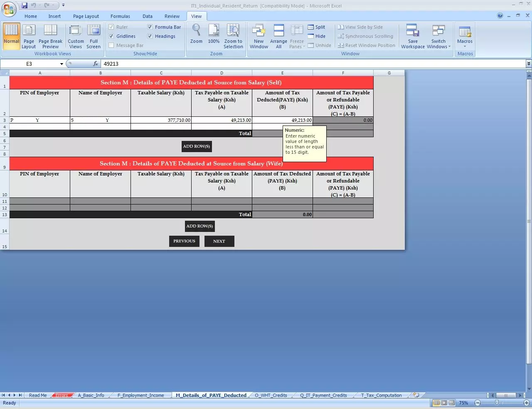Select column A header
The width and height of the screenshot is (532, 409).
[40, 73]
